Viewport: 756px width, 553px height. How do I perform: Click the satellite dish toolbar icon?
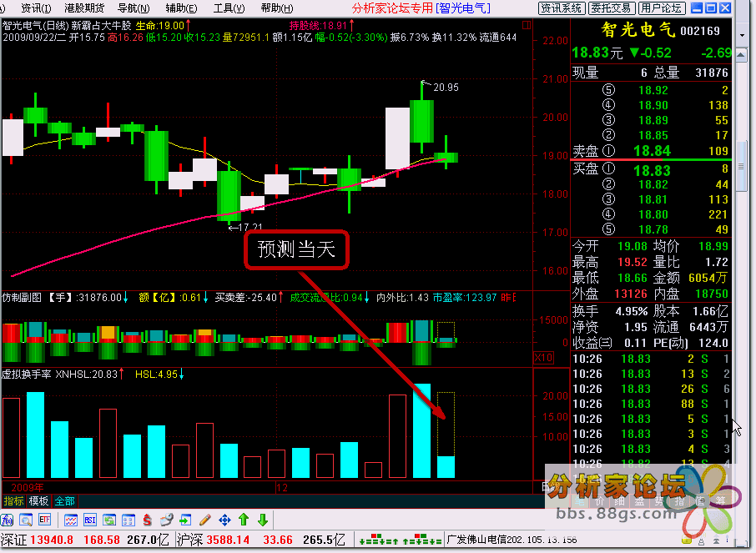(167, 520)
